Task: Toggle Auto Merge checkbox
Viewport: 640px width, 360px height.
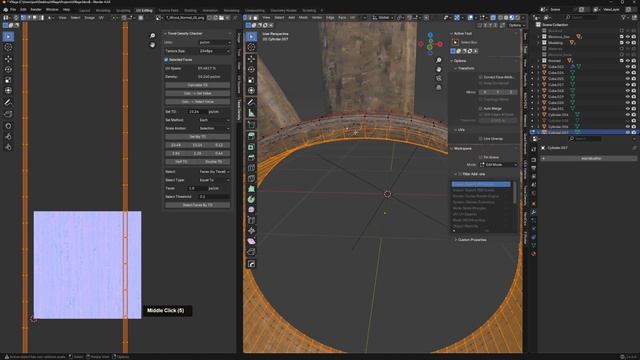Action: [x=481, y=109]
